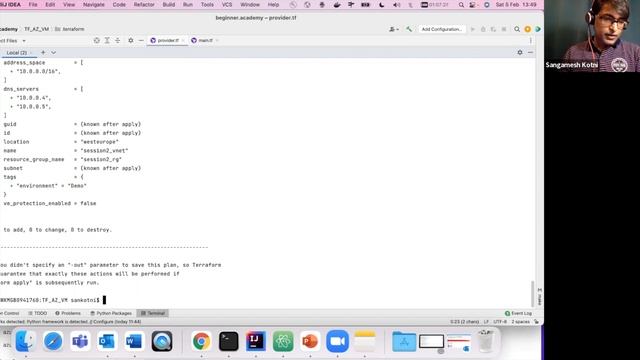The height and width of the screenshot is (360, 640).
Task: Click the terminal command prompt cursor
Action: (x=104, y=300)
